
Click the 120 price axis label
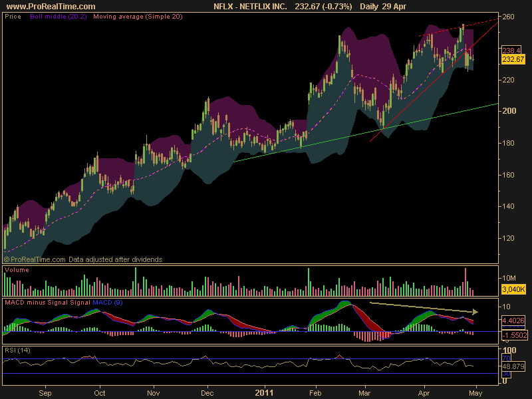click(x=509, y=238)
